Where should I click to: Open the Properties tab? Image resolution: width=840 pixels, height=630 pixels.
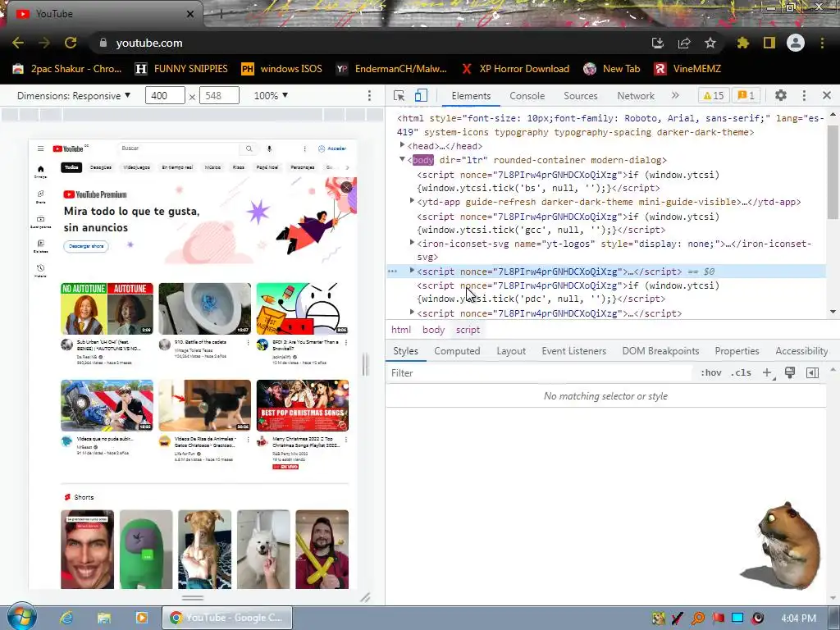pyautogui.click(x=737, y=351)
